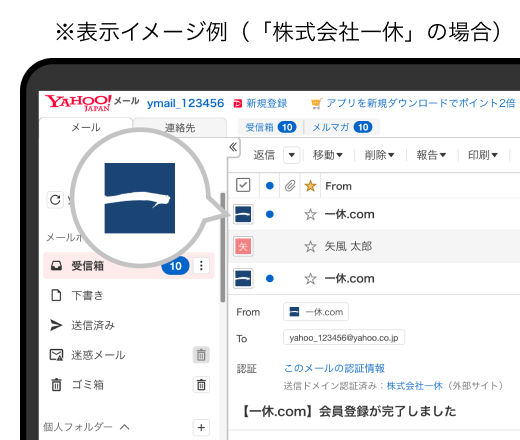Toggle unread dot on last 一休.com mail
520x440 pixels.
pyautogui.click(x=270, y=279)
